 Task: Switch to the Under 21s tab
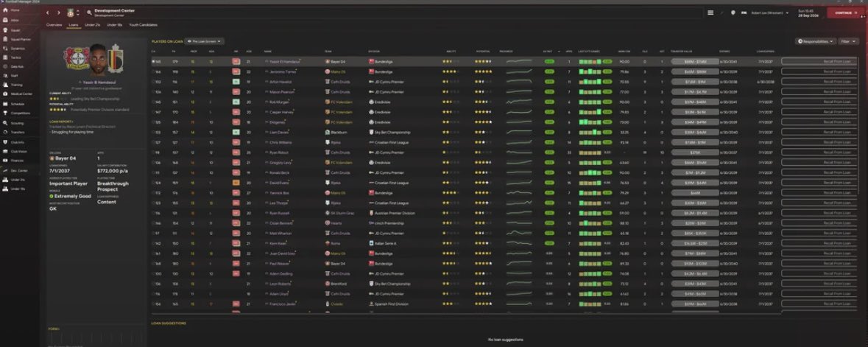pyautogui.click(x=93, y=25)
